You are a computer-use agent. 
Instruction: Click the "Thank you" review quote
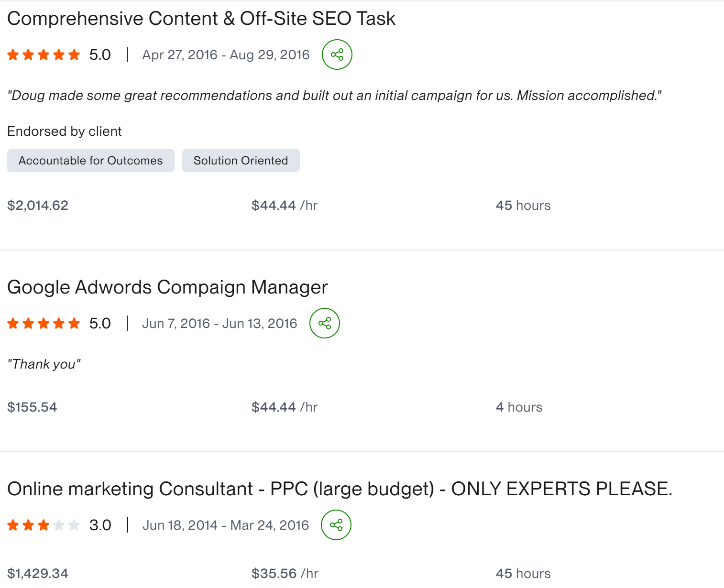pyautogui.click(x=44, y=364)
